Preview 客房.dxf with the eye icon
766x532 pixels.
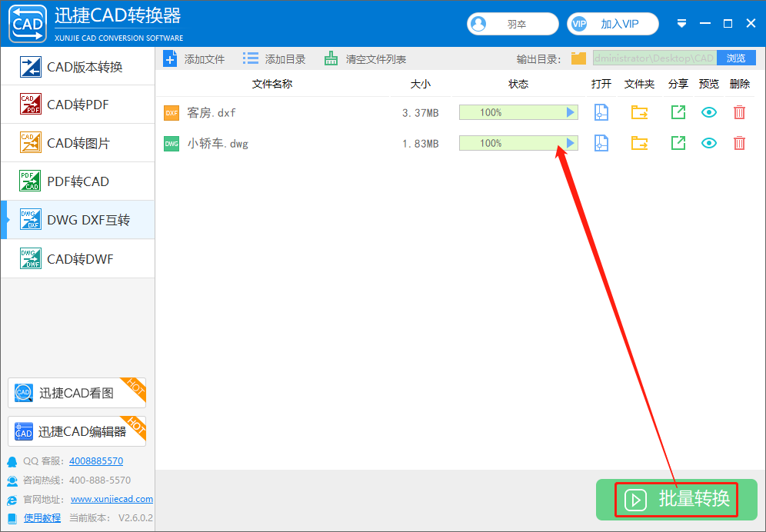click(709, 112)
